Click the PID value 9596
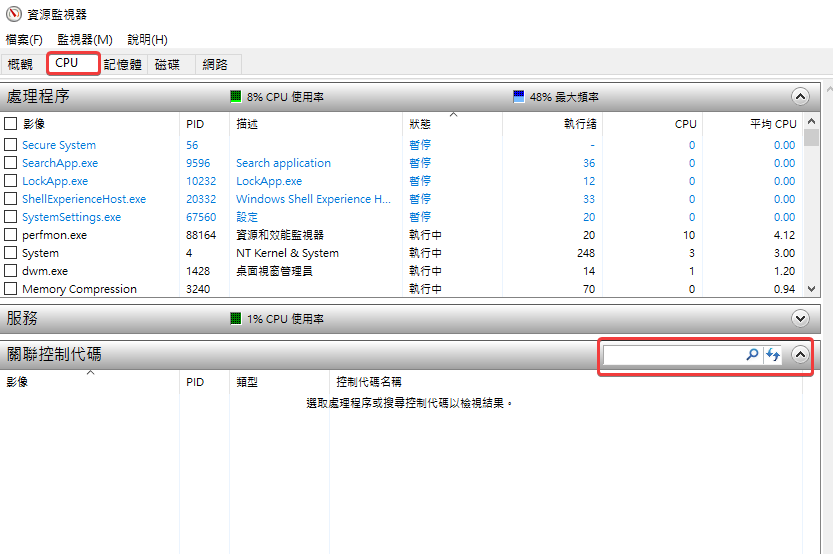This screenshot has width=833, height=554. [x=198, y=163]
